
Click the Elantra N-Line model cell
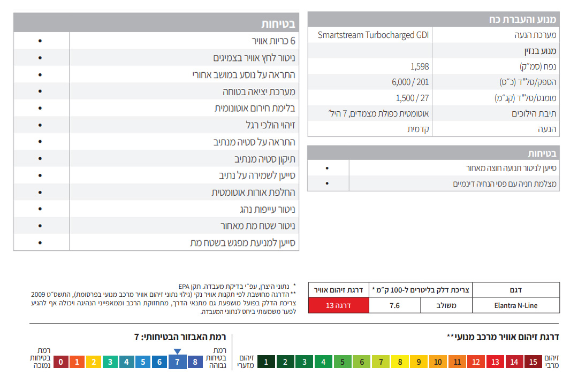click(516, 305)
